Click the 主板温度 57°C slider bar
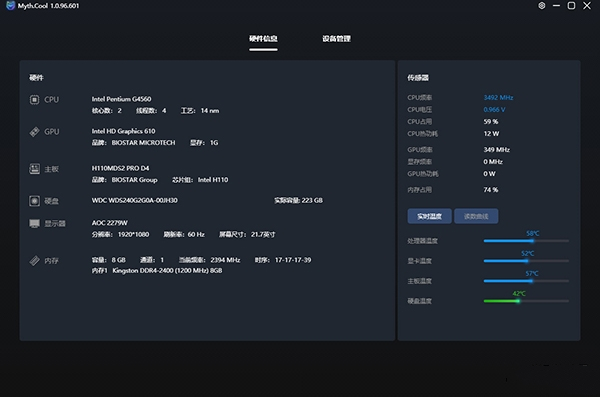This screenshot has width=600, height=397. (x=526, y=281)
